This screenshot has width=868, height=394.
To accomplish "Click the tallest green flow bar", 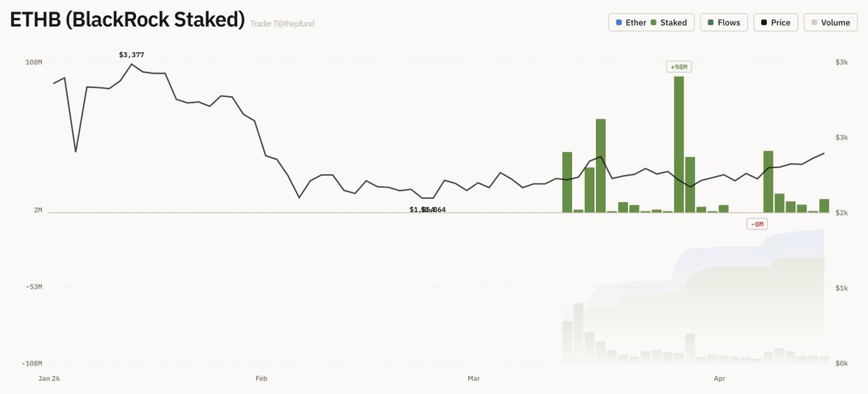I will pyautogui.click(x=679, y=145).
